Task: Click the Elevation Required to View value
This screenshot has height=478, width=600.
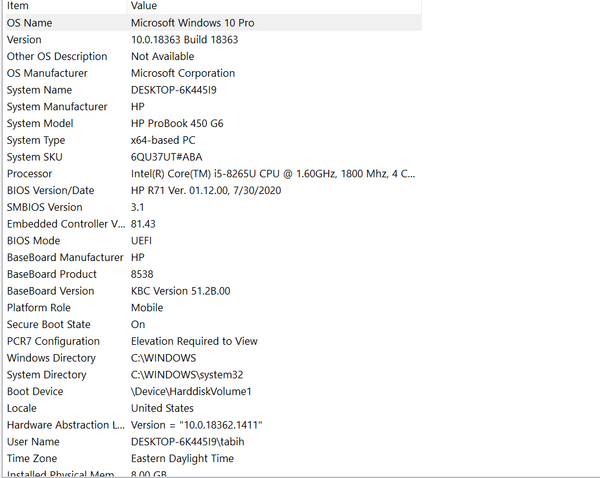Action: (x=194, y=341)
